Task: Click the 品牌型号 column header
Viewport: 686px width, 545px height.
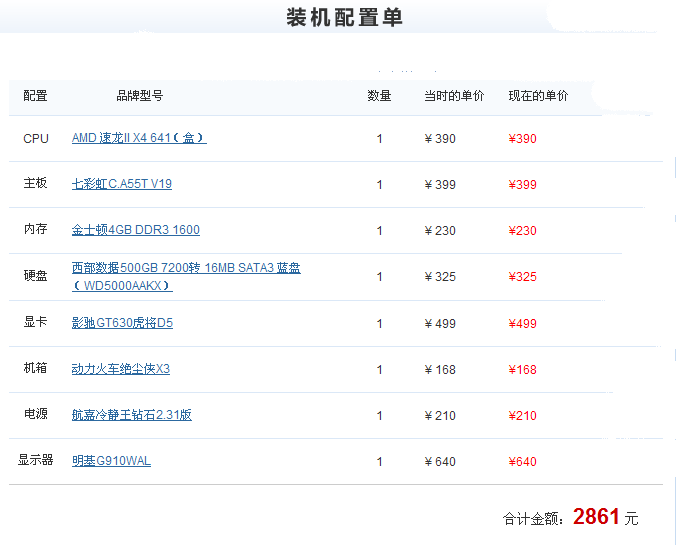Action: [x=140, y=95]
